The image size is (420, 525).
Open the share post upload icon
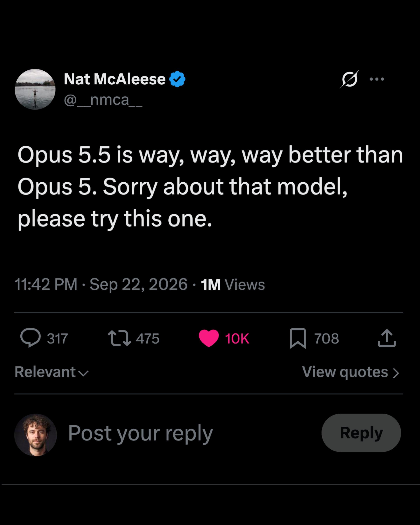(387, 338)
